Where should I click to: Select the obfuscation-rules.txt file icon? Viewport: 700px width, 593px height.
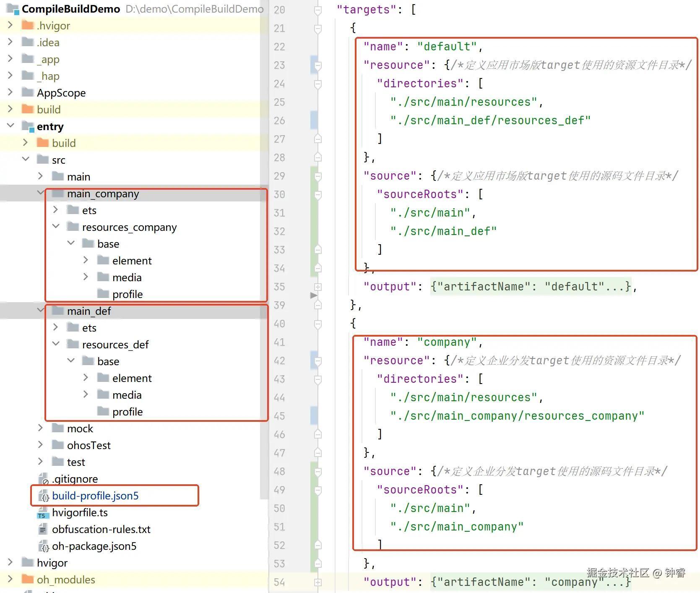coord(43,529)
